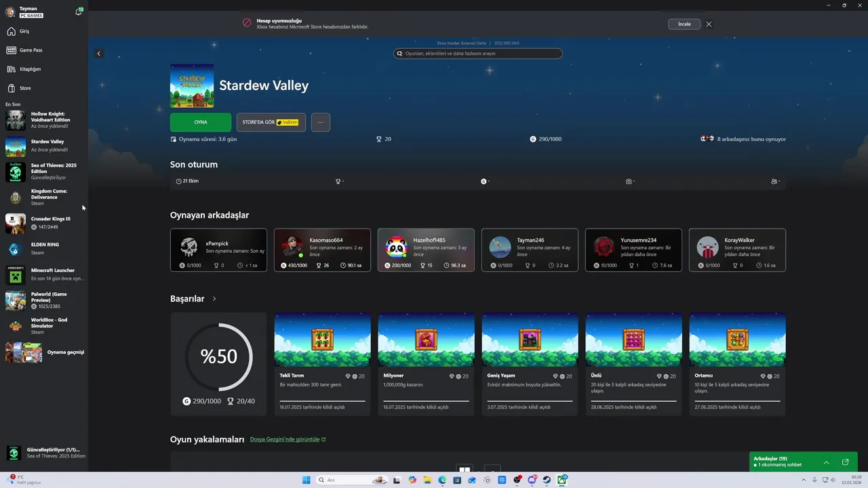Open the taskbar weather widget
Screen dimensions: 868x488
click(x=24, y=480)
